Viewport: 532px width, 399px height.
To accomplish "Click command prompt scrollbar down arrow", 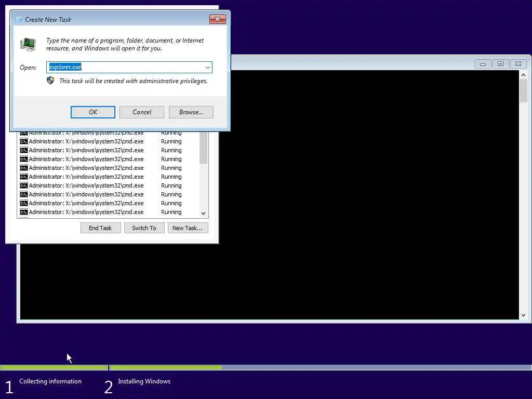I will tap(523, 315).
